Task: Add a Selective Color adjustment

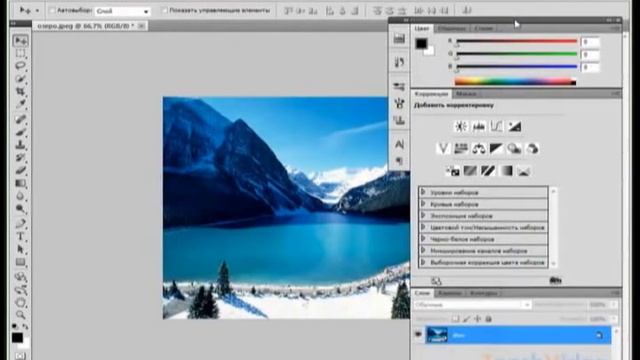Action: click(x=524, y=171)
